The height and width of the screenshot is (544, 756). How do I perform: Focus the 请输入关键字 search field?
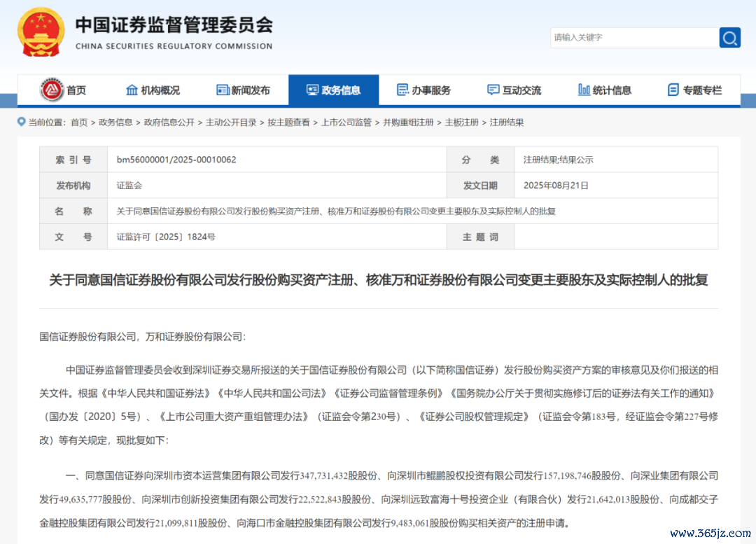[635, 38]
